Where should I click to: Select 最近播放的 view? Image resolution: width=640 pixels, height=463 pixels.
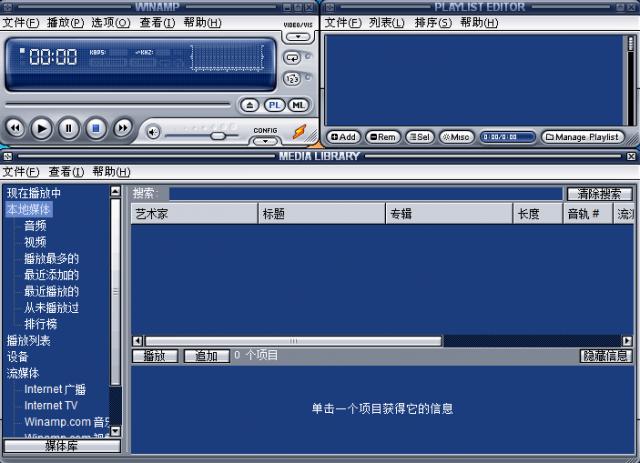coord(51,291)
